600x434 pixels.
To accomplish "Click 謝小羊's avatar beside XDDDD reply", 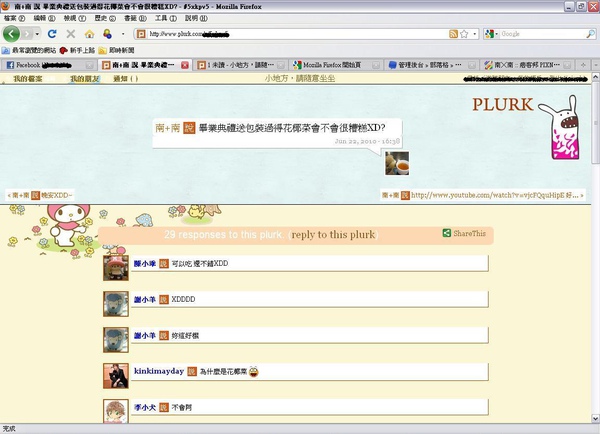I will (116, 304).
